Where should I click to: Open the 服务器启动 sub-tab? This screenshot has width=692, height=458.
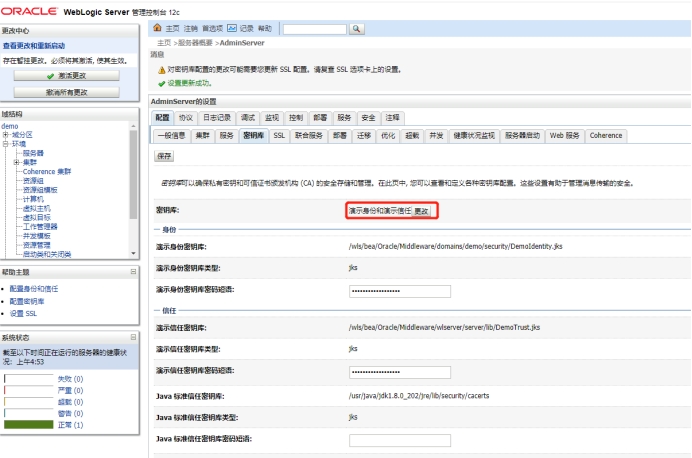pos(522,135)
